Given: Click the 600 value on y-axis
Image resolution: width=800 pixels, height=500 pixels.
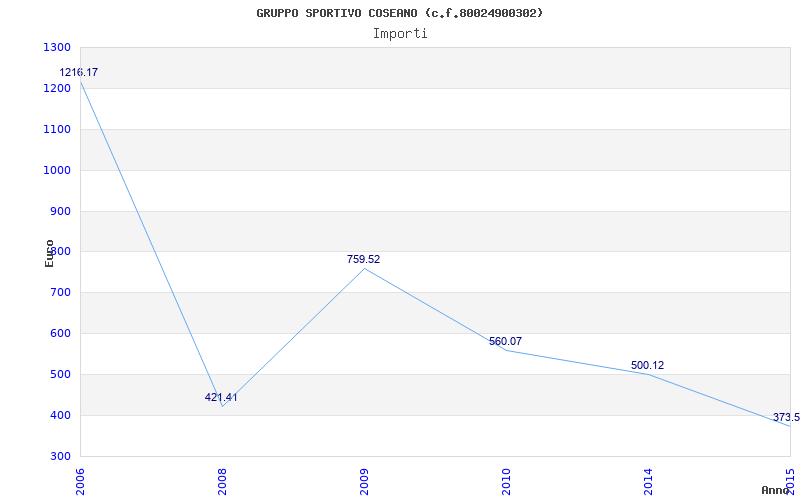Looking at the screenshot, I should pos(61,334).
